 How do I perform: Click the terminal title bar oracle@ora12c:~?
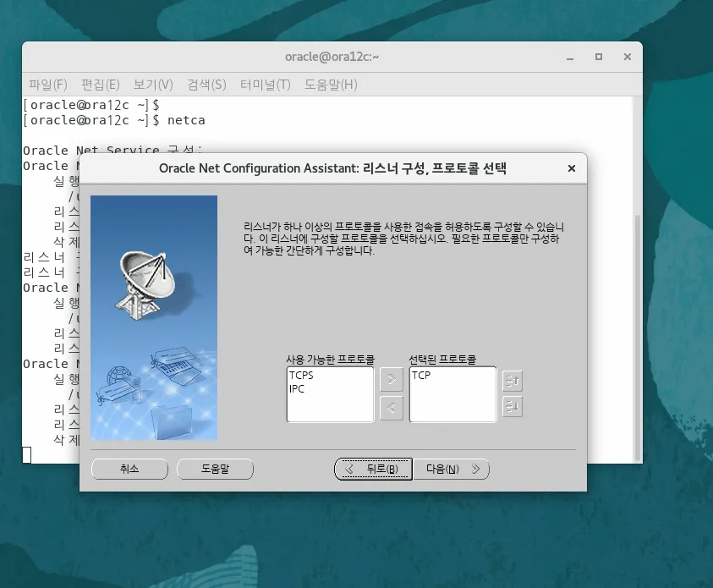pos(332,57)
